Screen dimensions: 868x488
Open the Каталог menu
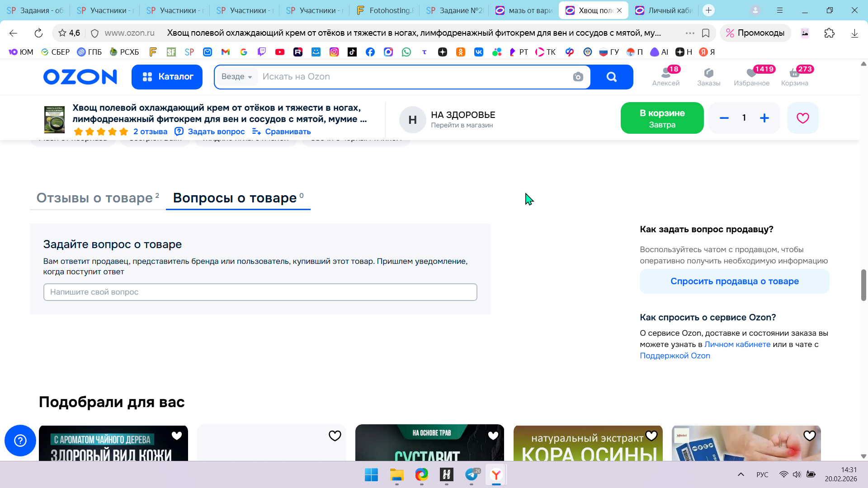pos(167,77)
